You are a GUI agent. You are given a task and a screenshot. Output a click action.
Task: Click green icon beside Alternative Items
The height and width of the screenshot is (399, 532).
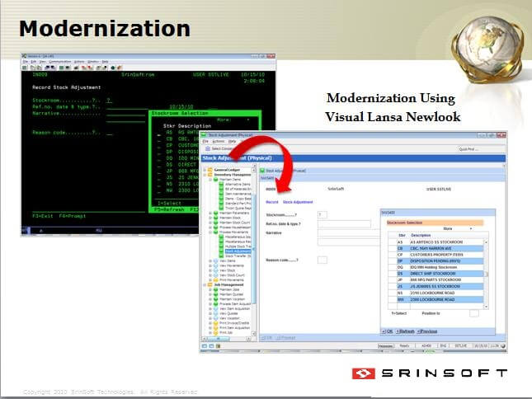[x=221, y=184]
